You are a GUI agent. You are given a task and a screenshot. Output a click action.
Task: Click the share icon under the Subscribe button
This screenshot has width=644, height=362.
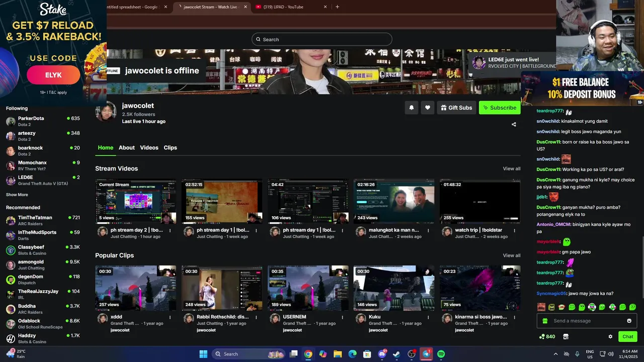pyautogui.click(x=514, y=124)
